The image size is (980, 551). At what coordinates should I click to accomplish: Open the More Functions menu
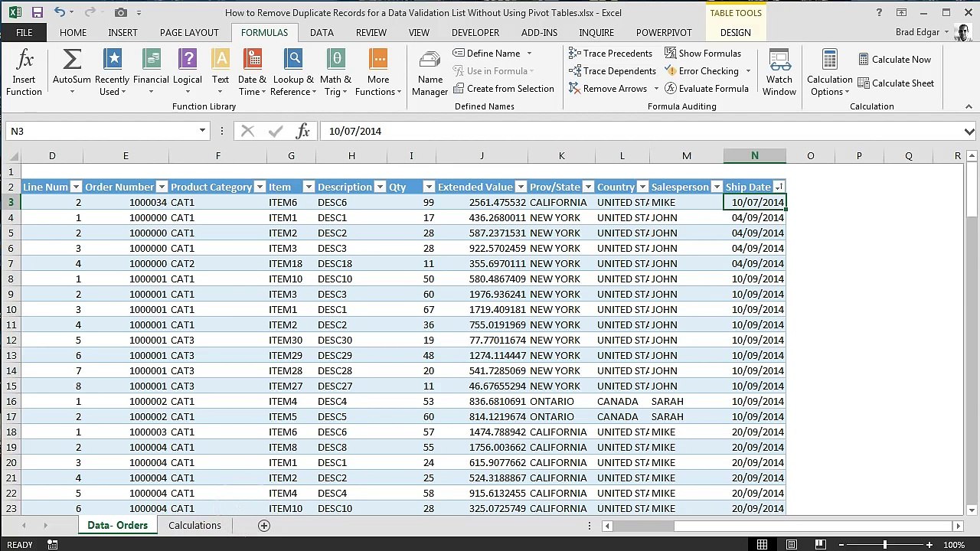click(378, 73)
